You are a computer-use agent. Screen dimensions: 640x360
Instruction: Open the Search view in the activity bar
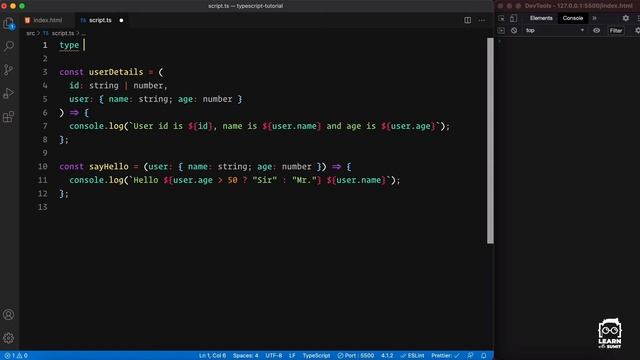click(x=9, y=46)
